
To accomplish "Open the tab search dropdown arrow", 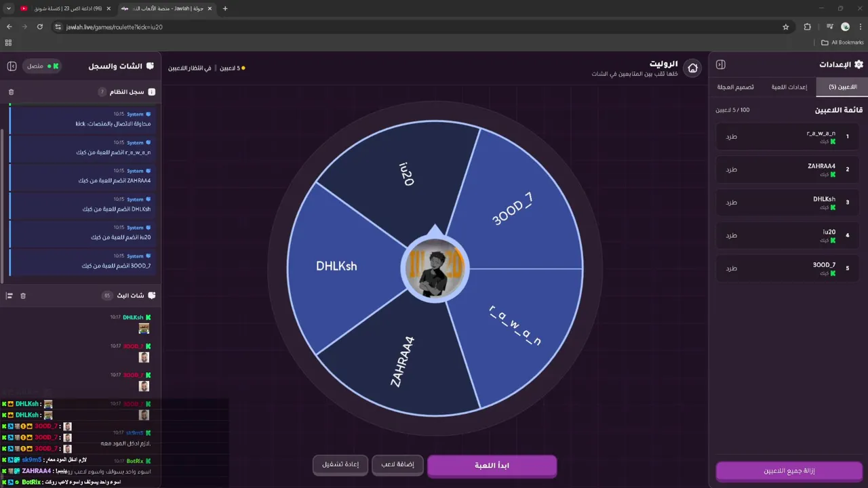I will tap(9, 8).
